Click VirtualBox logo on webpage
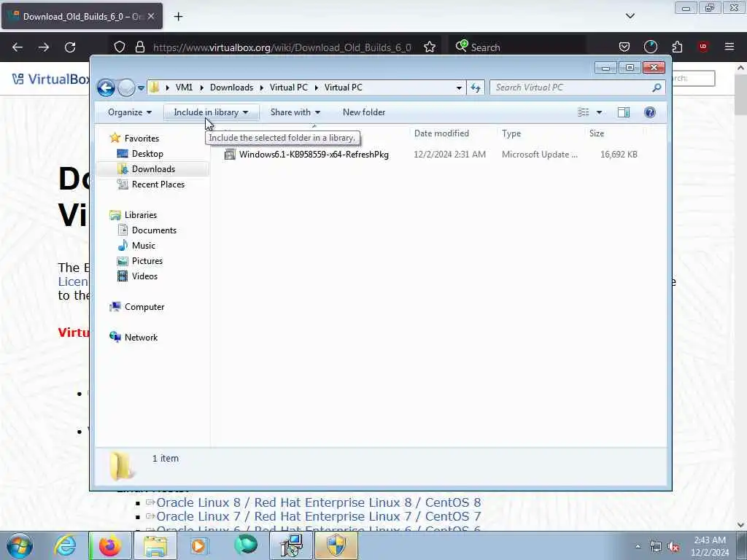 pos(50,79)
